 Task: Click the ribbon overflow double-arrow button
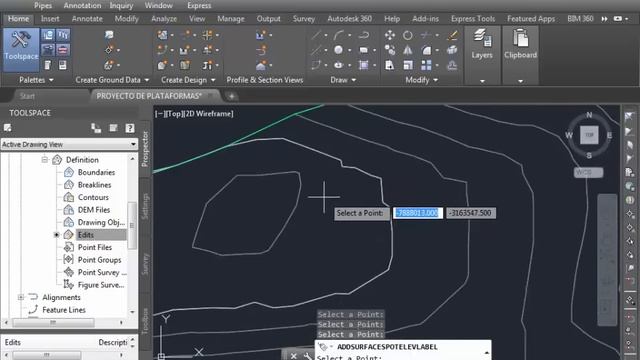(604, 19)
